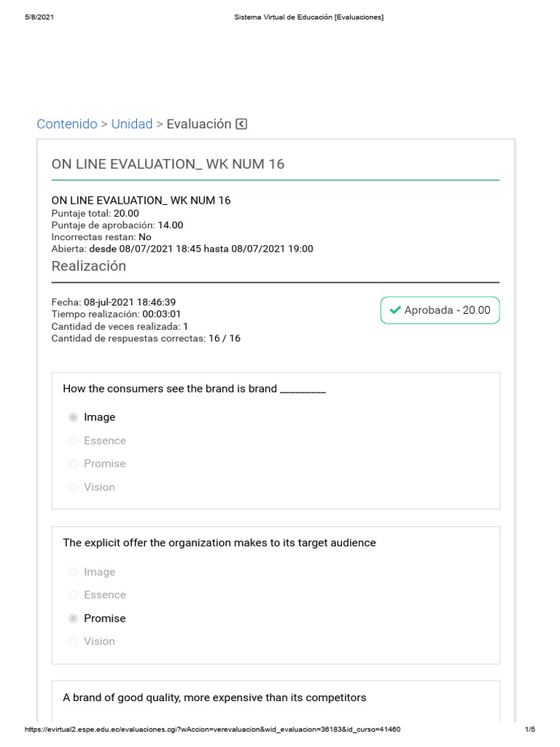560x747 pixels.
Task: Click the question about brand quality and price
Action: (x=214, y=697)
